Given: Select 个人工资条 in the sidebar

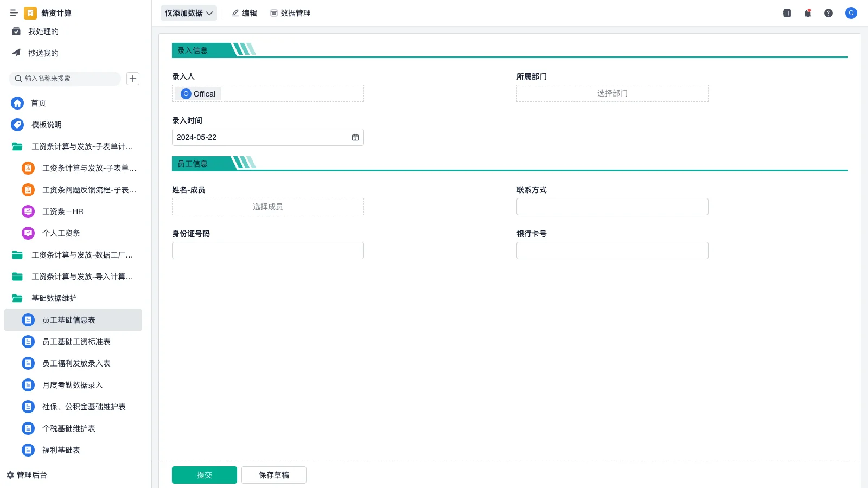Looking at the screenshot, I should pyautogui.click(x=73, y=233).
